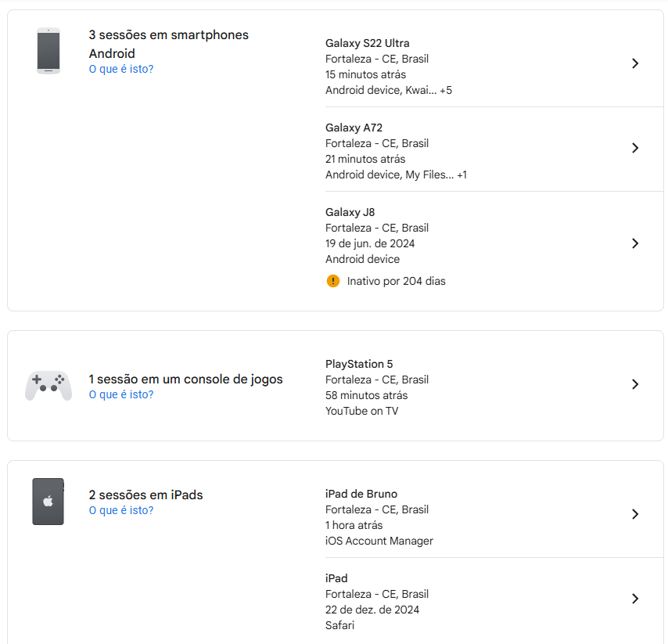Click the orange inactive warning icon
This screenshot has width=668, height=644.
point(332,281)
